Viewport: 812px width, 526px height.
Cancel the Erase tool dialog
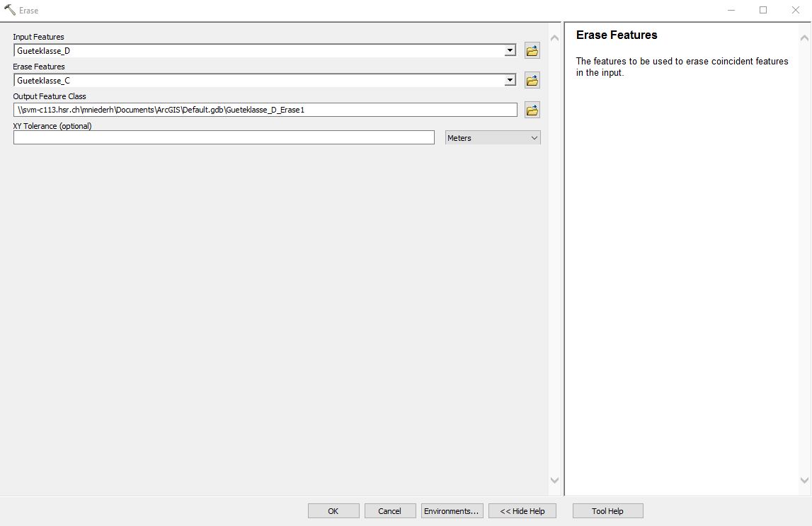389,511
